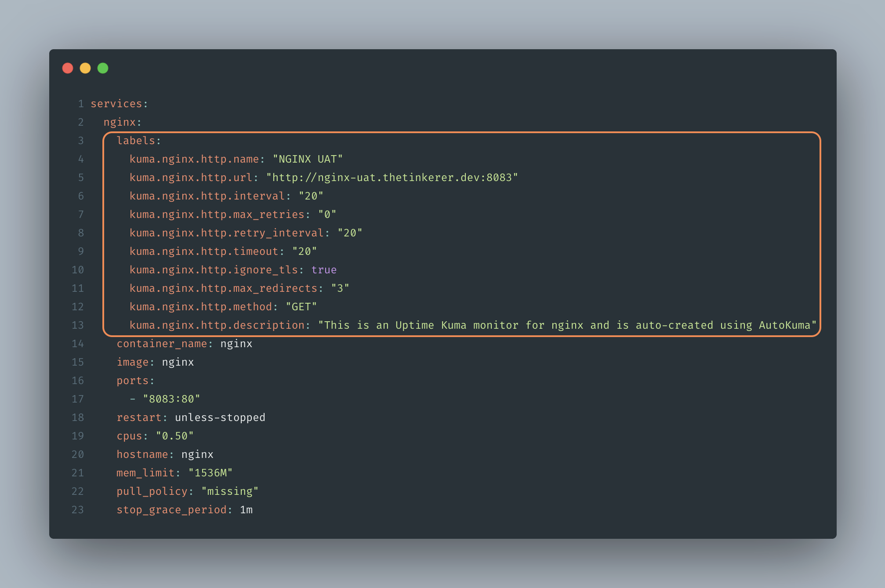Image resolution: width=885 pixels, height=588 pixels.
Task: Click the "unless-stopped" restart value
Action: (220, 417)
